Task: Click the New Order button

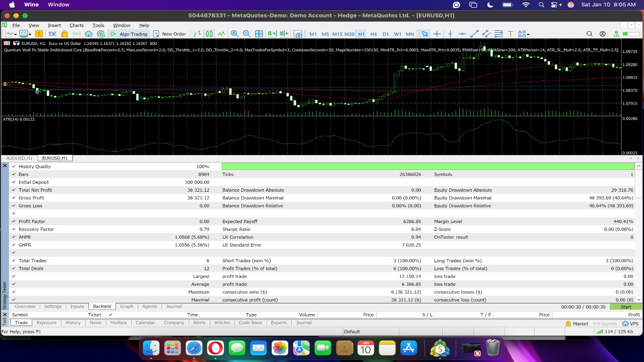Action: coord(169,34)
